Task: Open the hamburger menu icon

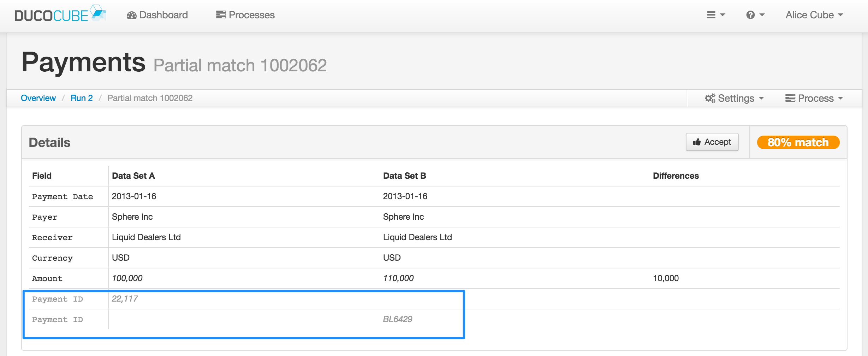Action: [711, 15]
